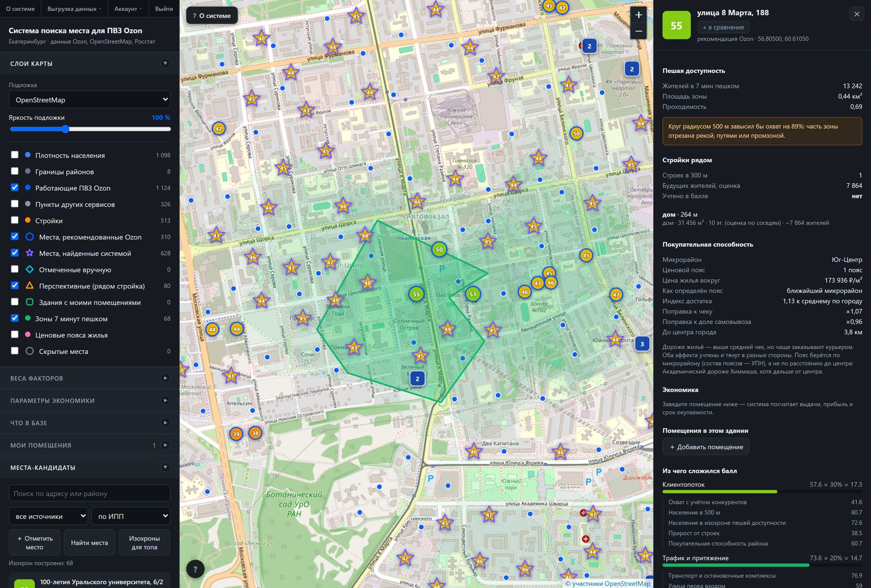The width and height of the screenshot is (871, 588).
Task: Open the все источники filter dropdown
Action: click(48, 516)
